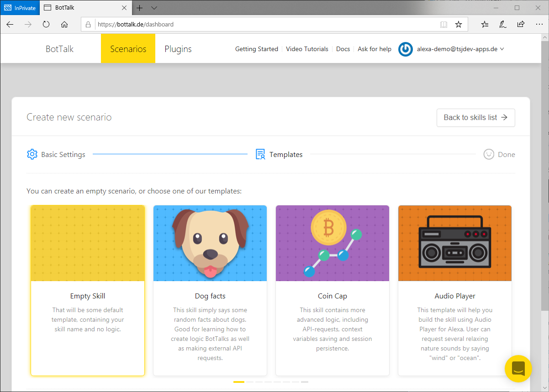This screenshot has width=549, height=392.
Task: Open the Scenarios tab
Action: pyautogui.click(x=128, y=49)
